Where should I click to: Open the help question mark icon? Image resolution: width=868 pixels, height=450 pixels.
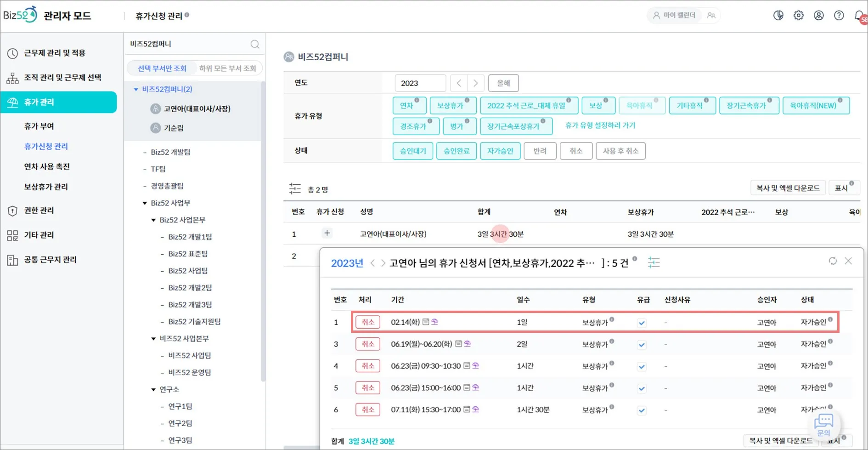click(839, 15)
